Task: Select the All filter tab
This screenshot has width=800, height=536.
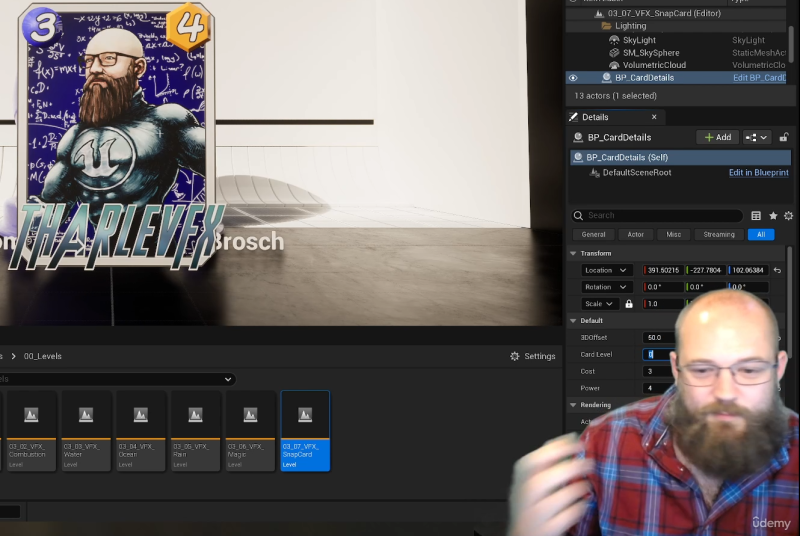Action: [761, 235]
